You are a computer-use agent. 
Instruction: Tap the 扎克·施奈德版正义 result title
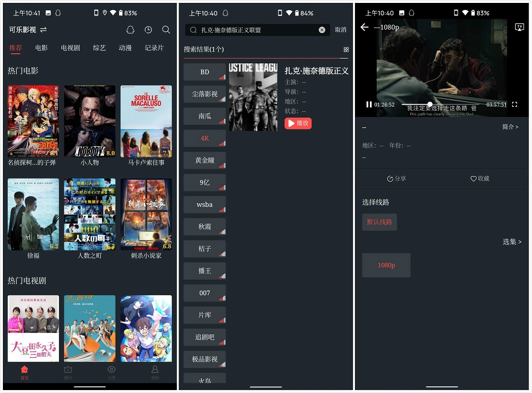click(317, 71)
